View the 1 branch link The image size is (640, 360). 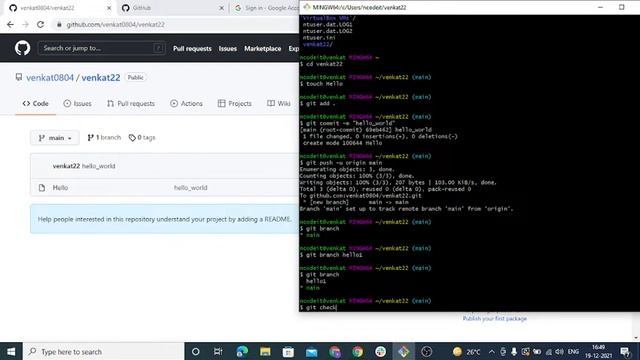click(104, 138)
